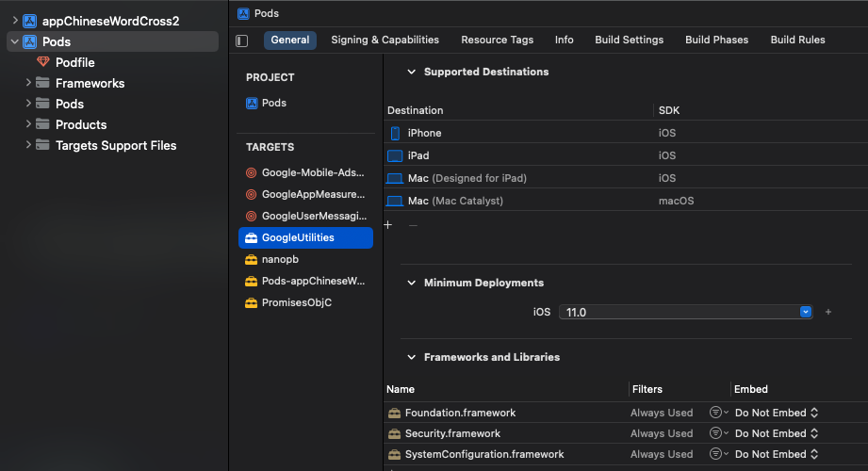Collapse the Supported Destinations section

(411, 72)
